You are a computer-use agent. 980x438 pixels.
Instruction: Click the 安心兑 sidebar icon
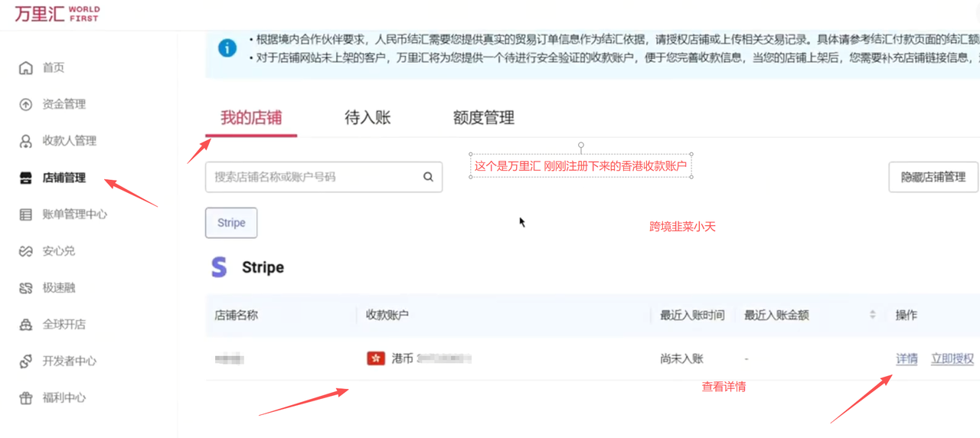click(x=26, y=251)
